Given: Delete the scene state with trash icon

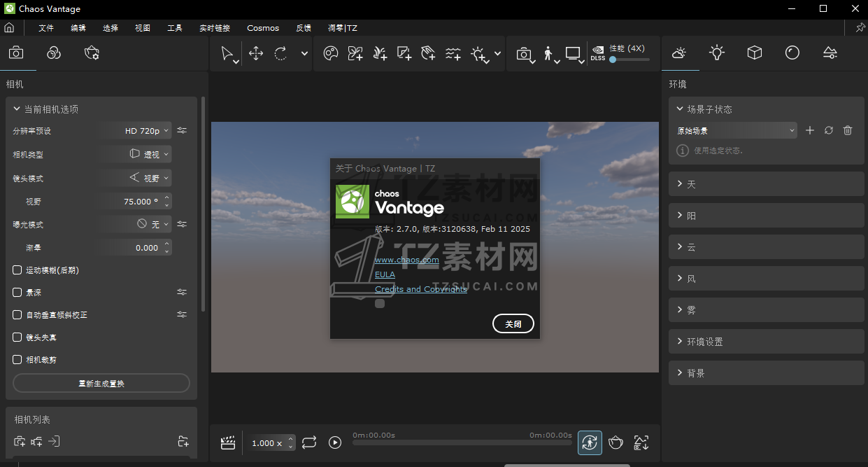Looking at the screenshot, I should (848, 130).
